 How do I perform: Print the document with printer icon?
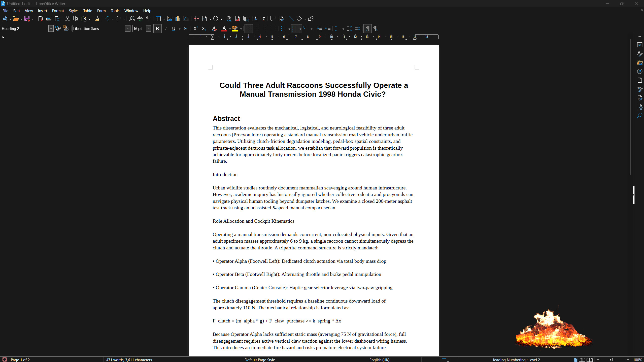point(49,19)
